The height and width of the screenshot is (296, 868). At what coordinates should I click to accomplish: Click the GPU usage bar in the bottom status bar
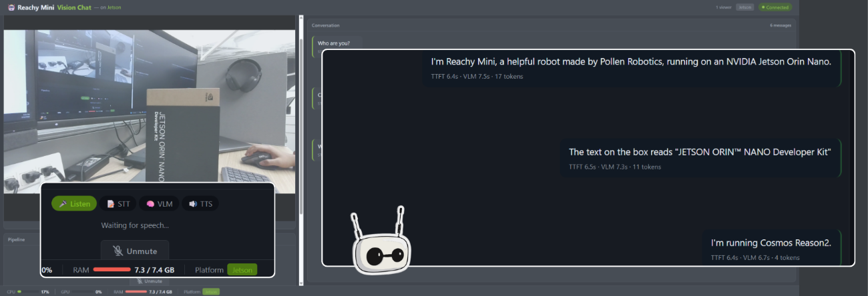(82, 292)
